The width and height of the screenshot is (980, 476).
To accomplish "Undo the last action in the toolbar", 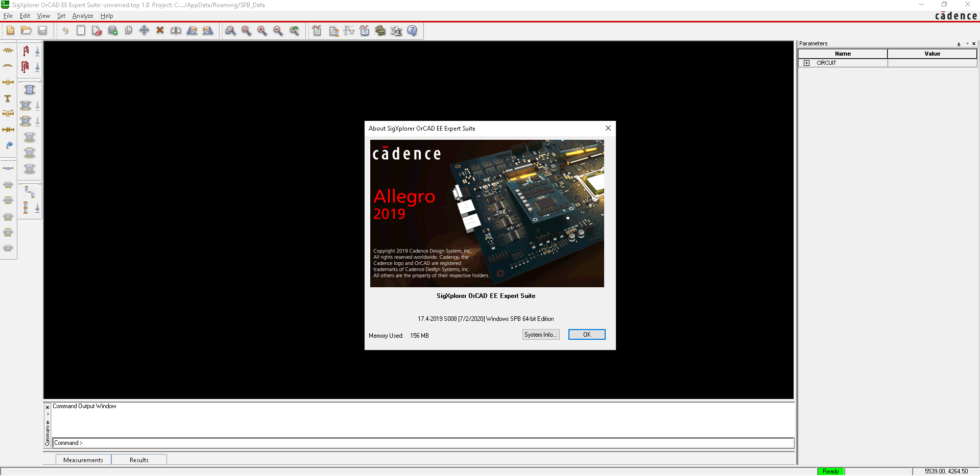I will pyautogui.click(x=65, y=31).
